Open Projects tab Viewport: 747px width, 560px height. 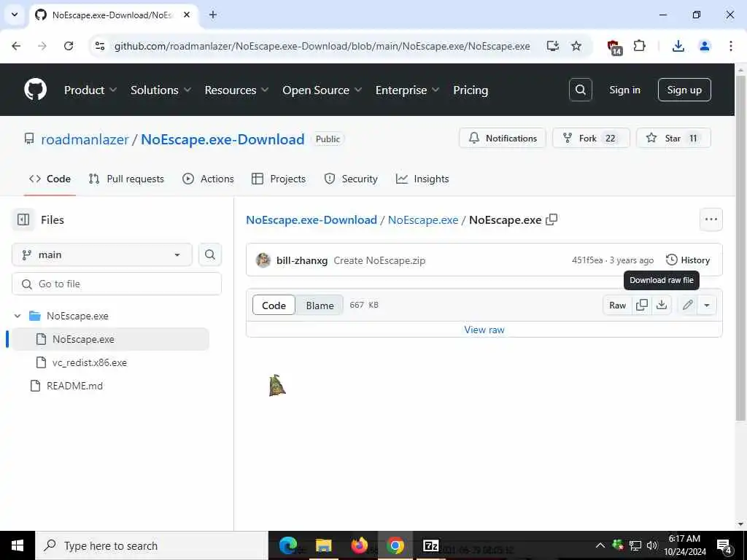tap(279, 179)
